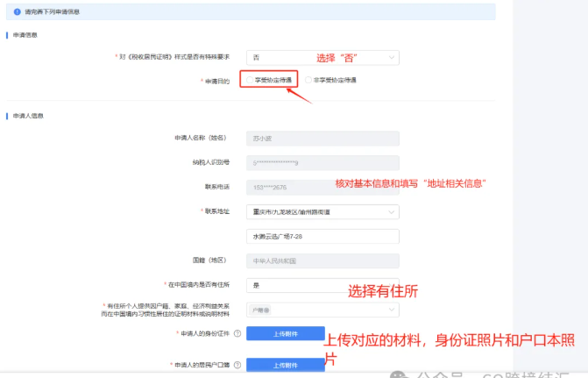Open the 在中国境内是否有住所 dropdown
Viewport: 588px width, 378px height.
point(322,285)
